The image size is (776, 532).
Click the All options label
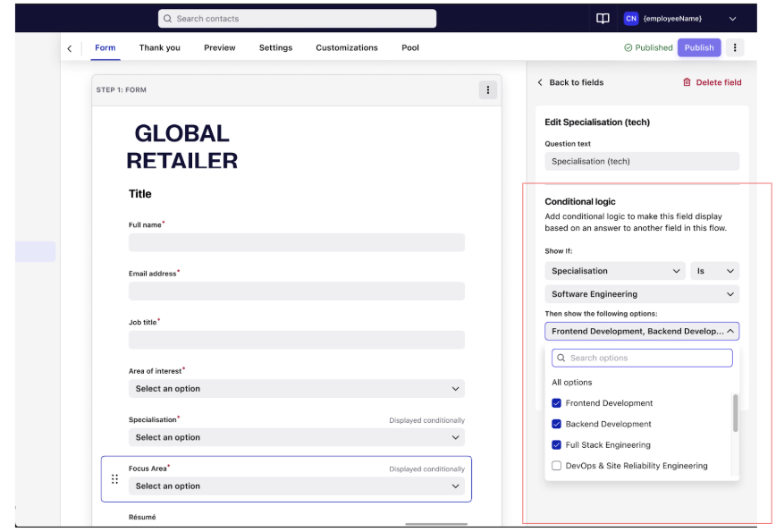coord(571,383)
